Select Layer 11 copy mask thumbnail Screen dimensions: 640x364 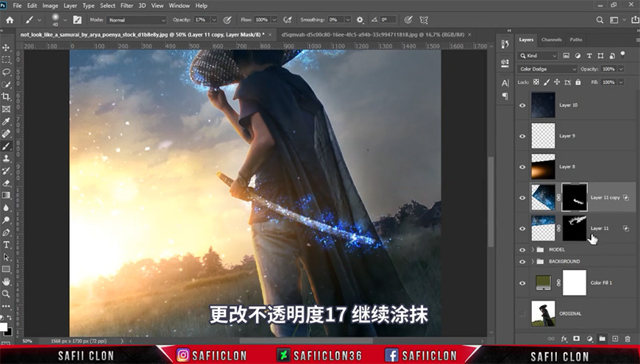click(x=575, y=198)
